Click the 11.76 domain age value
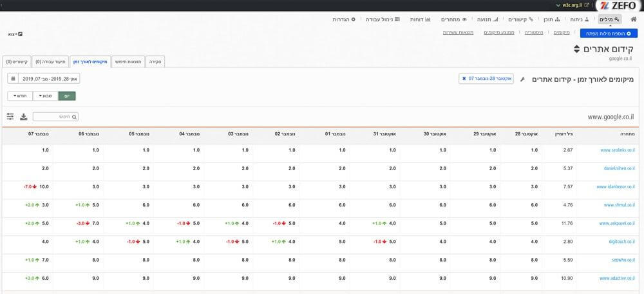The height and width of the screenshot is (294, 644). click(567, 224)
